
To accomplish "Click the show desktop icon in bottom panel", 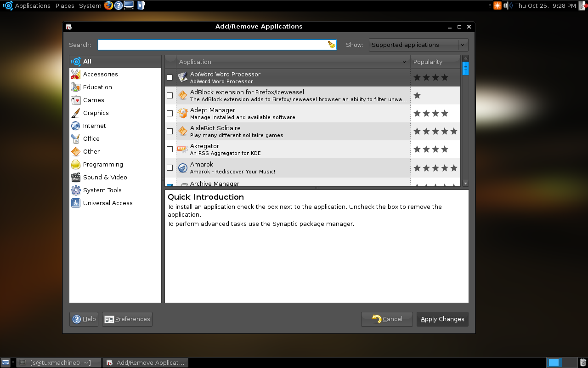I will [x=6, y=362].
